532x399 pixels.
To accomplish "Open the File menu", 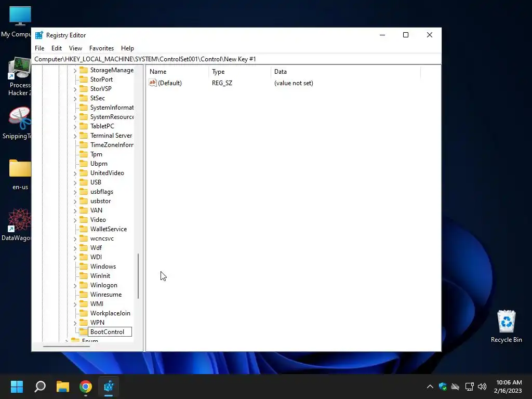I will click(x=39, y=48).
